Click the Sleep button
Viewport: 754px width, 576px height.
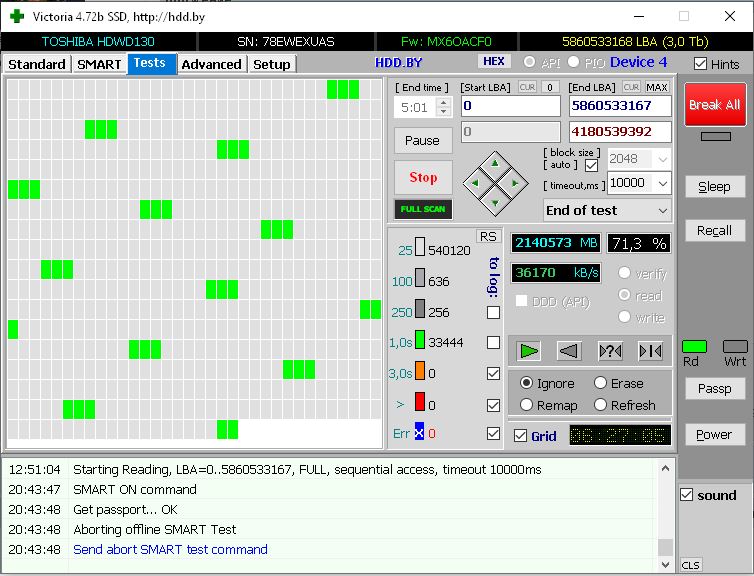point(715,187)
